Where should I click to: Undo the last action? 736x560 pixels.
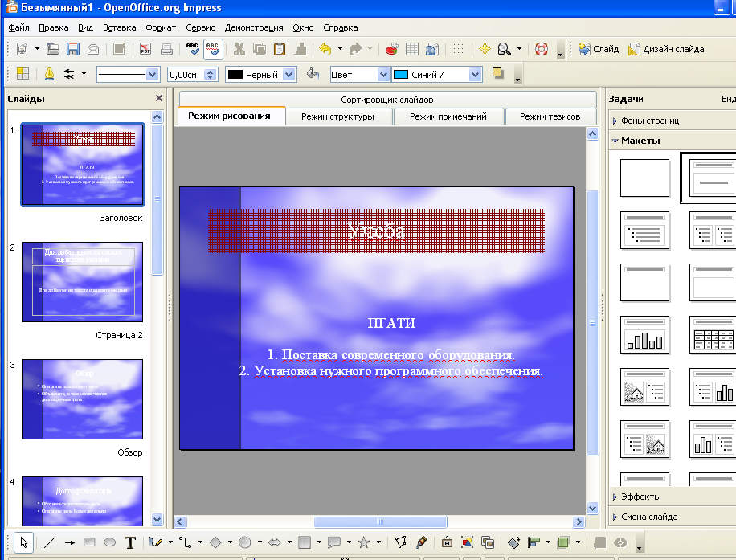(325, 49)
